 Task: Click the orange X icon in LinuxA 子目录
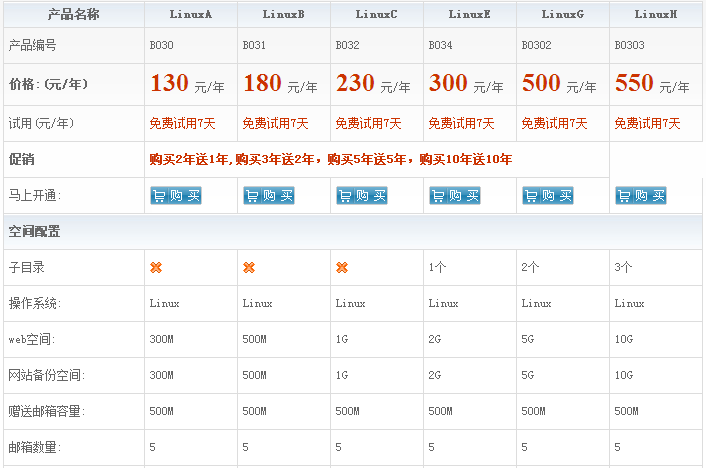(156, 268)
